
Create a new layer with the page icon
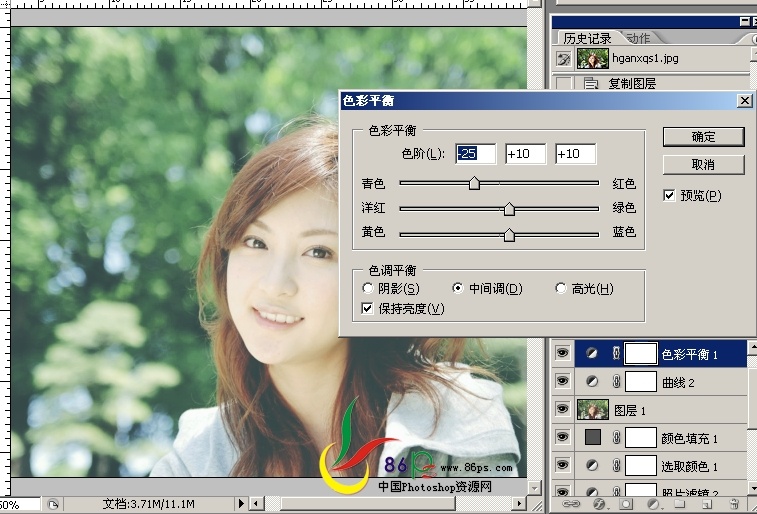tap(707, 504)
